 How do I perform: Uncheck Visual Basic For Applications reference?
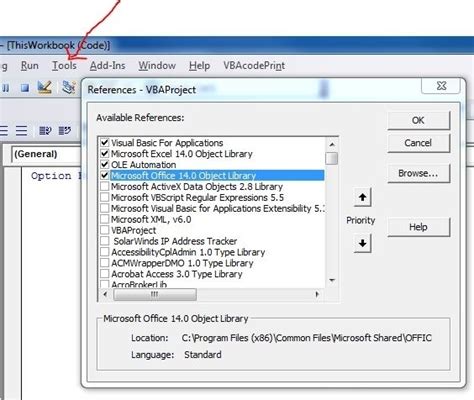click(x=105, y=143)
